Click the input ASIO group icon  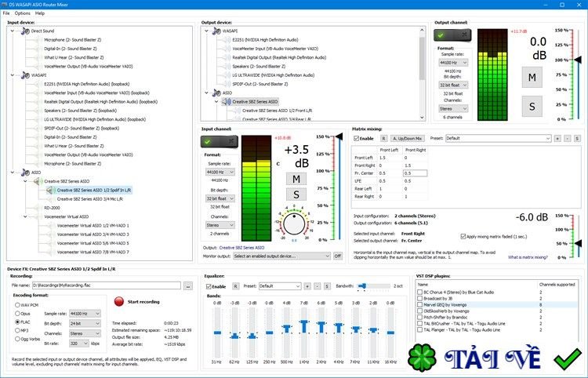[x=25, y=173]
